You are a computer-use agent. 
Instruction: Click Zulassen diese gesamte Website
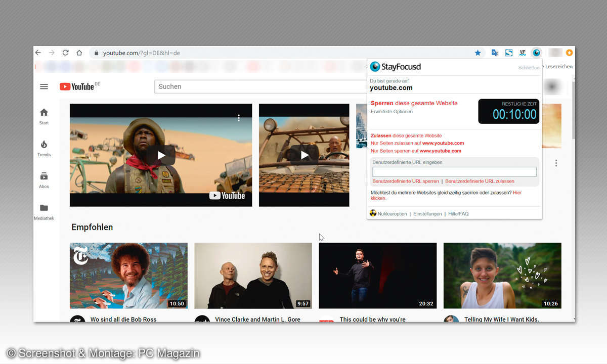coord(406,135)
